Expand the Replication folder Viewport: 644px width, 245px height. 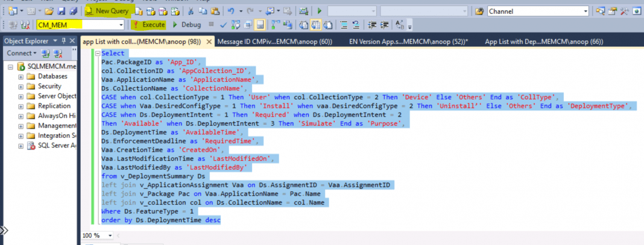(x=21, y=106)
